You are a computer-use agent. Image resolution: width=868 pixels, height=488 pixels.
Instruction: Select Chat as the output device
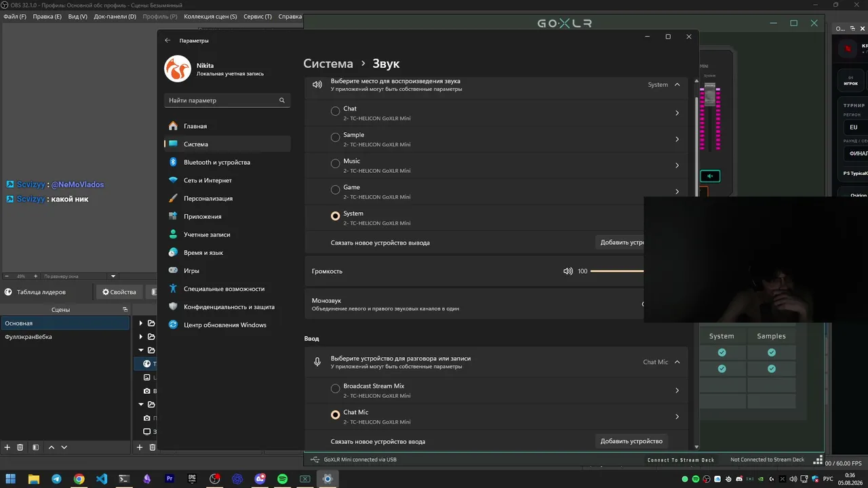click(335, 112)
